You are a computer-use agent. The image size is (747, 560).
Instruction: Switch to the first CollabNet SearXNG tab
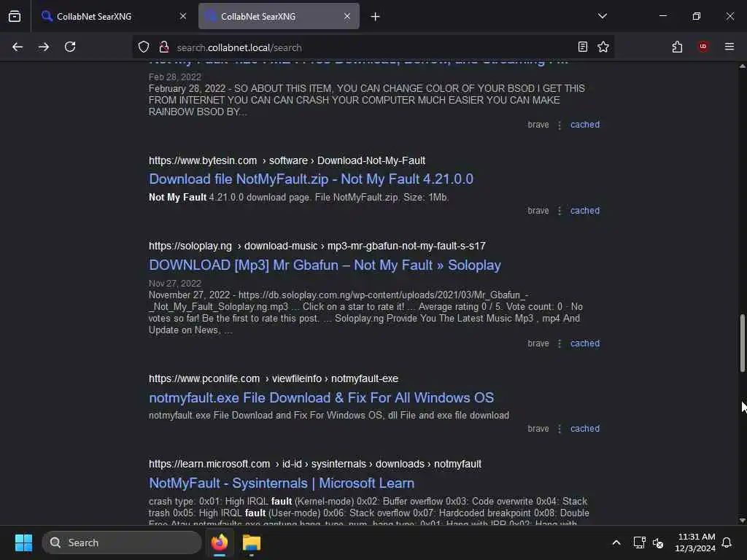click(x=113, y=16)
